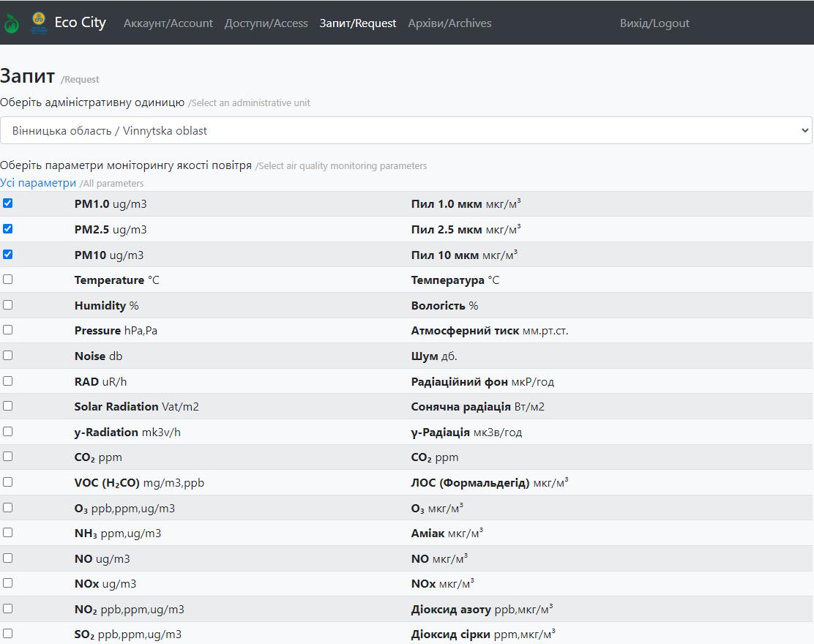Uncheck the PM1.0 checkbox
This screenshot has height=644, width=814.
8,203
